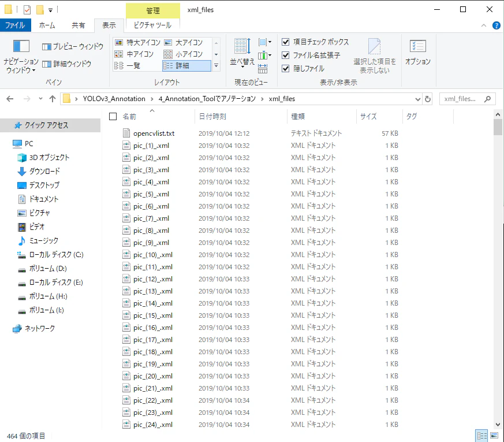Open recent locations dropdown arrow
504x442 pixels.
coord(40,99)
